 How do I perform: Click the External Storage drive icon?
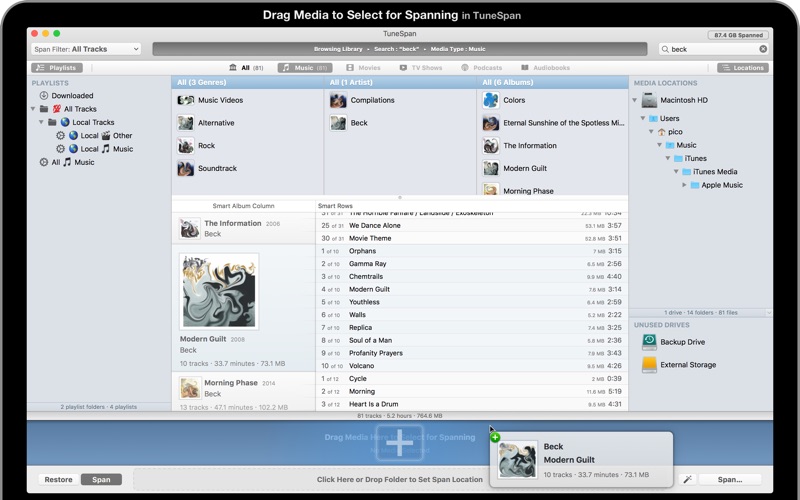649,365
